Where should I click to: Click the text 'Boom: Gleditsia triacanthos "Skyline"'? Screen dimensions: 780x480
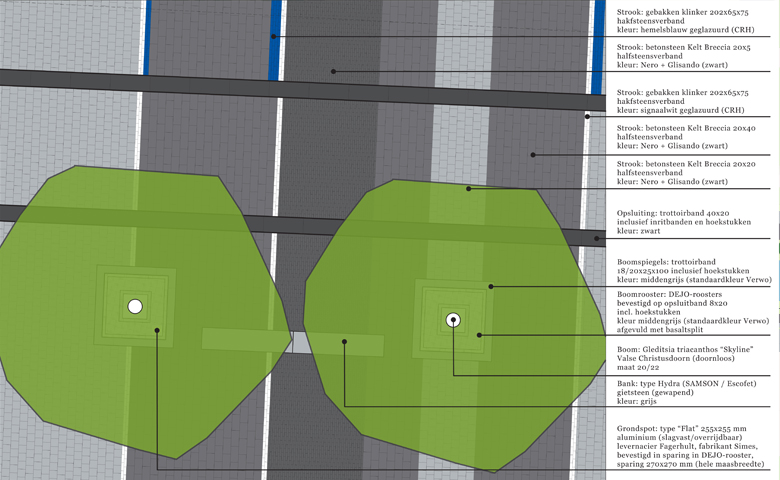pyautogui.click(x=685, y=350)
